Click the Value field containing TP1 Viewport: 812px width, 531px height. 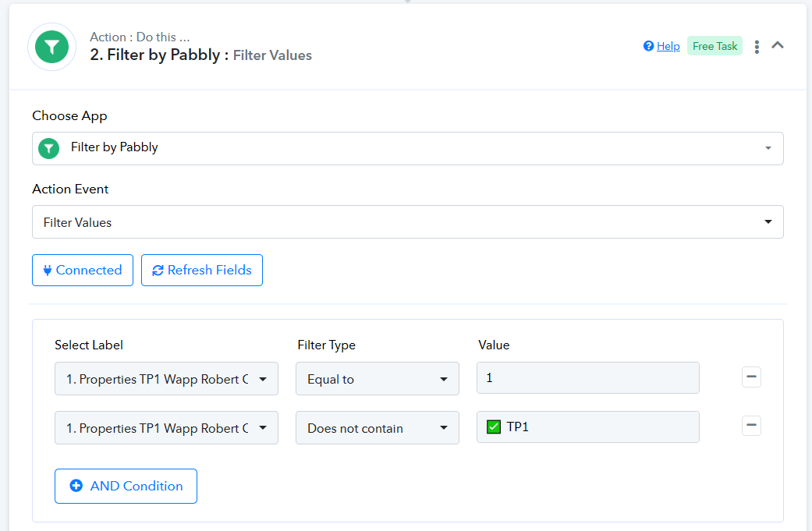click(588, 427)
